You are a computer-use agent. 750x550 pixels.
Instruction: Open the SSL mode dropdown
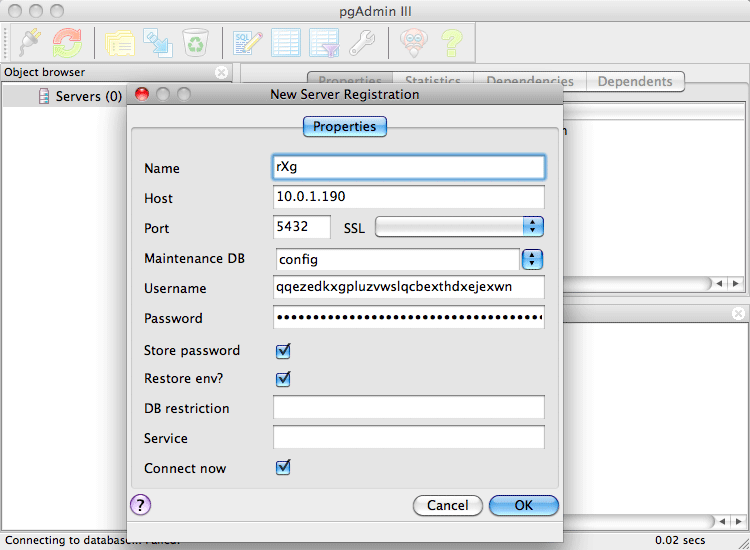tap(459, 227)
